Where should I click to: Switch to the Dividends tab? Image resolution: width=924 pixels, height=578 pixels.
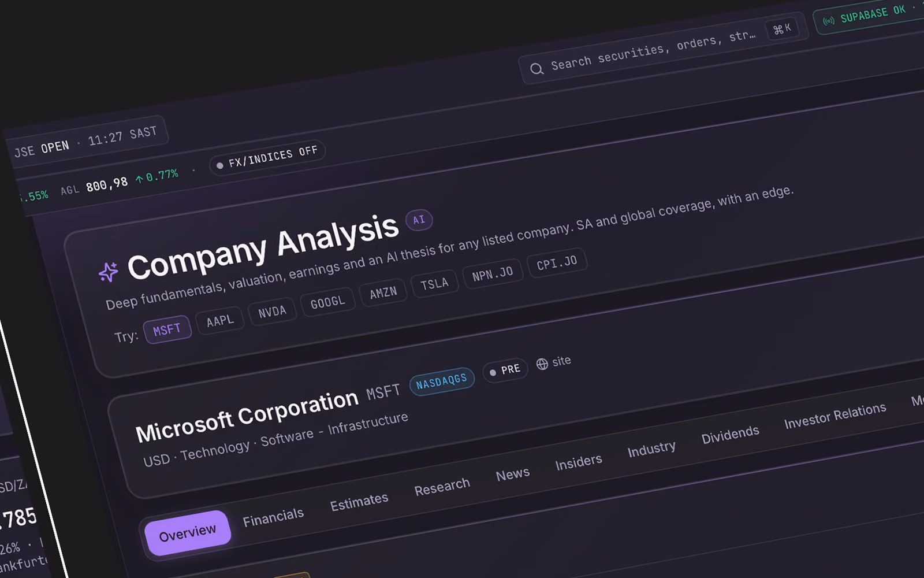click(x=731, y=435)
